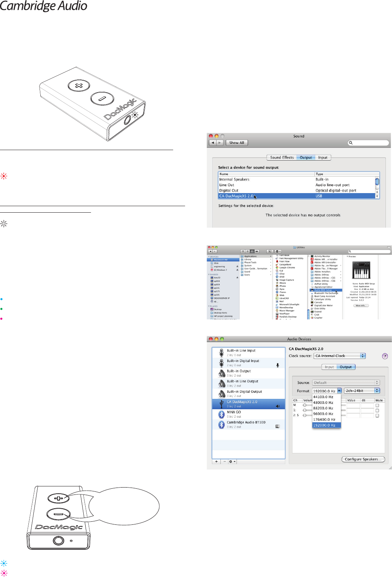Select Cambridge Audio BT100 Bluetooth icon
This screenshot has height=577, width=392.
tap(222, 424)
